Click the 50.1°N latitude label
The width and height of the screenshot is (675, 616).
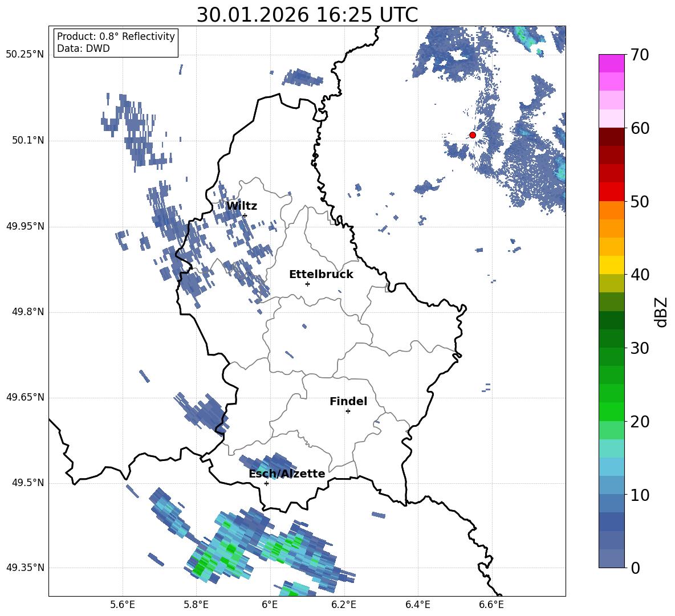coord(28,140)
